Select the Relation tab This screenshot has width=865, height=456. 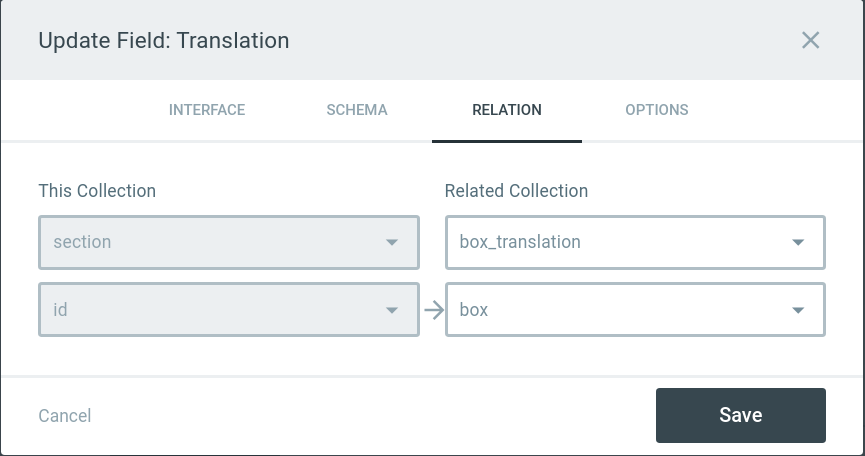[507, 110]
